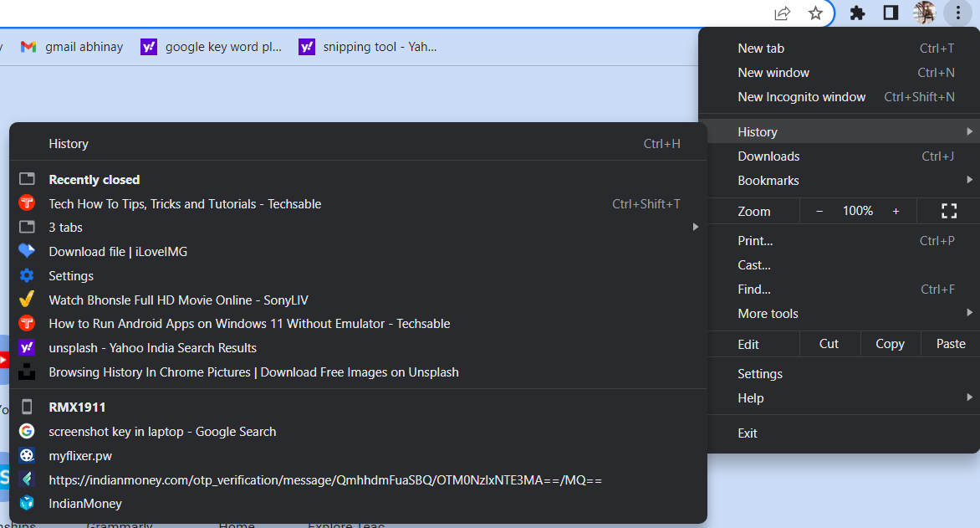This screenshot has width=980, height=528.
Task: Click the Yahoo icon for snipping tool bookmark
Action: click(x=307, y=47)
